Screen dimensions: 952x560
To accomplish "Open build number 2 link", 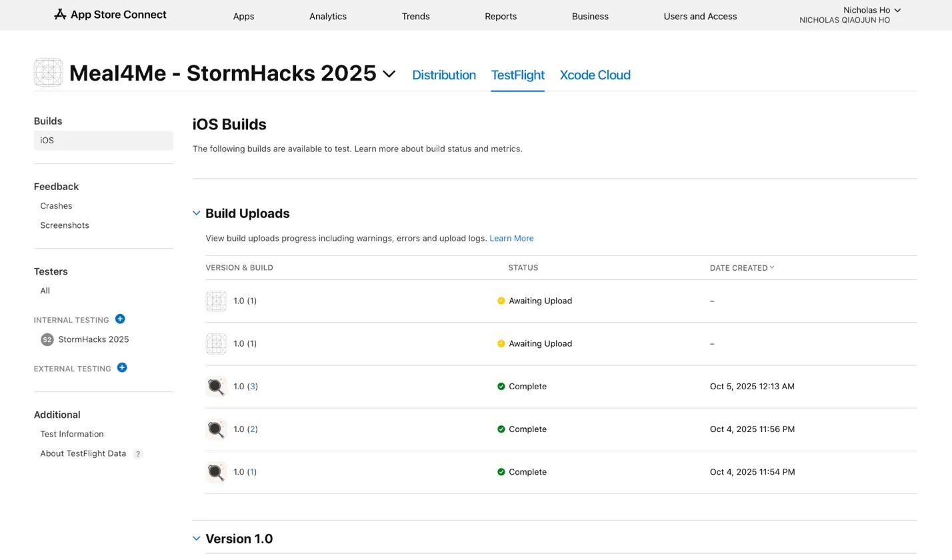I will pyautogui.click(x=253, y=429).
